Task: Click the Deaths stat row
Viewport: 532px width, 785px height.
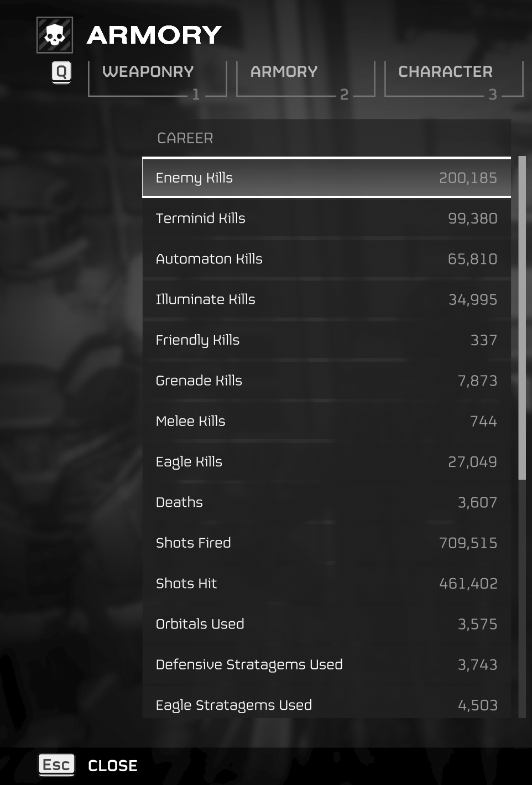Action: (x=326, y=502)
